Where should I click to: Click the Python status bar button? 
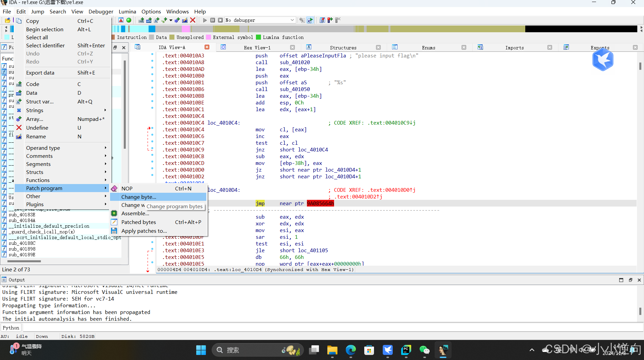11,327
